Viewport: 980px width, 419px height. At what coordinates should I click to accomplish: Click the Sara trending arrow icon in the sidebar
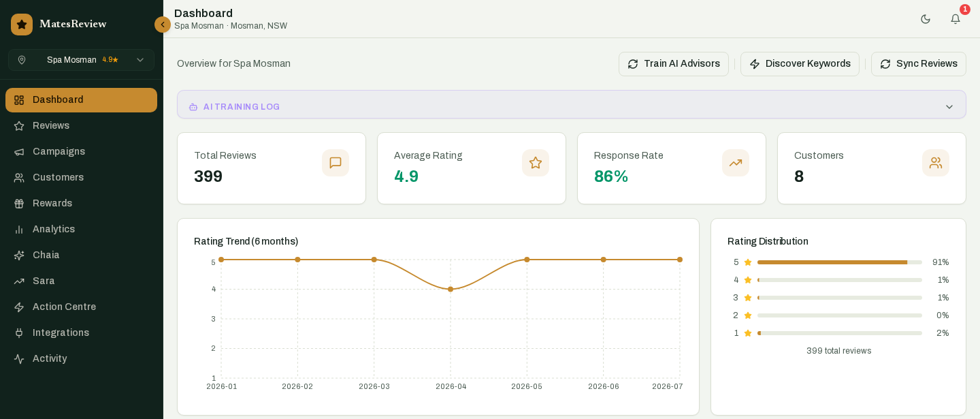19,281
